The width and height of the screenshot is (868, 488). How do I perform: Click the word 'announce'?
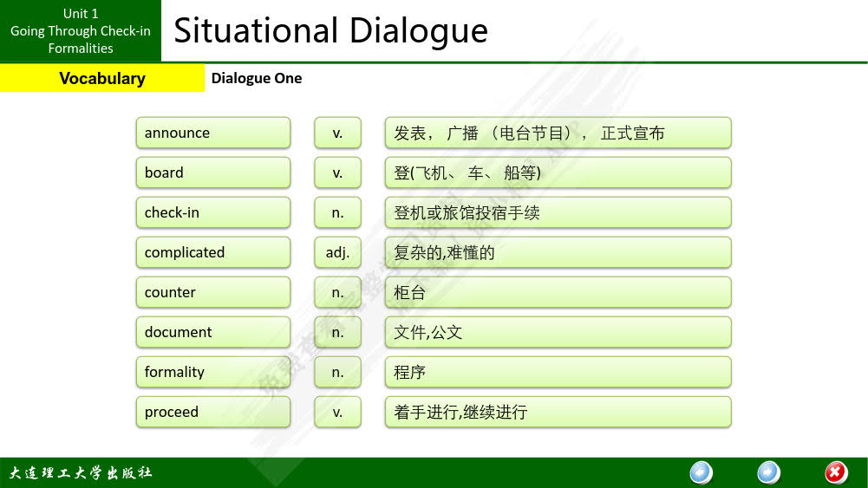pos(212,133)
